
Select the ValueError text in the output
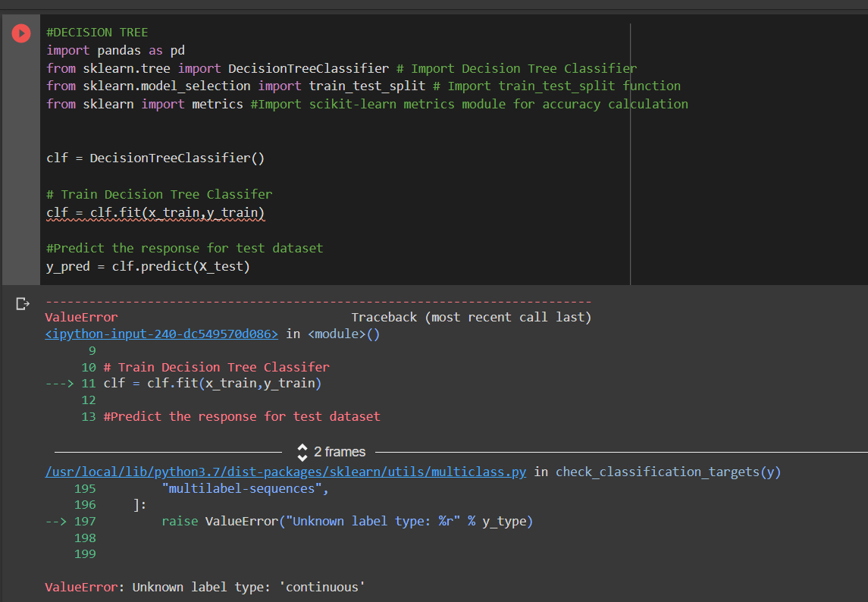[80, 317]
